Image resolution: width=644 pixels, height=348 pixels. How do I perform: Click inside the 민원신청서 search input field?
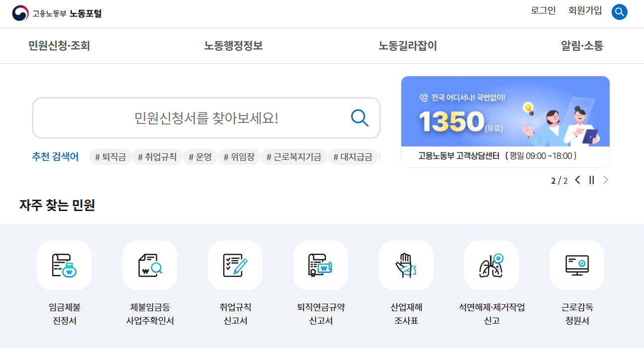pyautogui.click(x=199, y=118)
